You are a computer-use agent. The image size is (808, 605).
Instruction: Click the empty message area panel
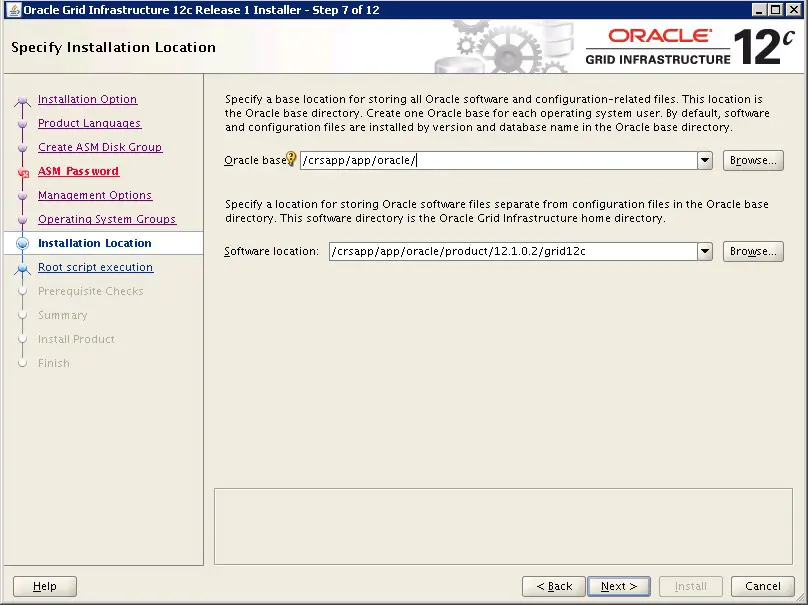503,526
